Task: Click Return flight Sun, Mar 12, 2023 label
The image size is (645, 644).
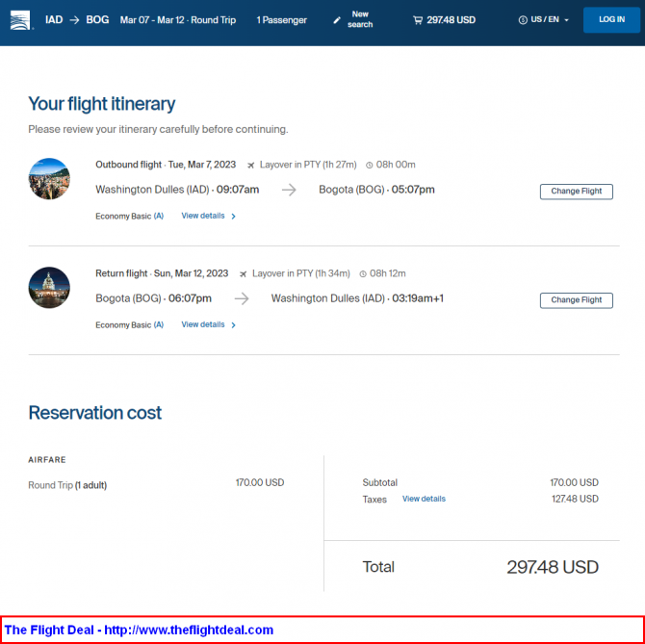Action: pyautogui.click(x=162, y=274)
